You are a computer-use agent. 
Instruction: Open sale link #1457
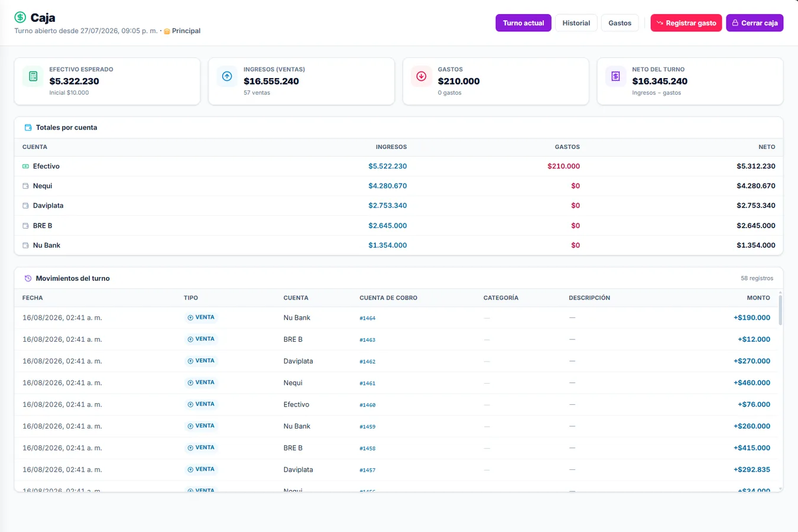click(368, 470)
